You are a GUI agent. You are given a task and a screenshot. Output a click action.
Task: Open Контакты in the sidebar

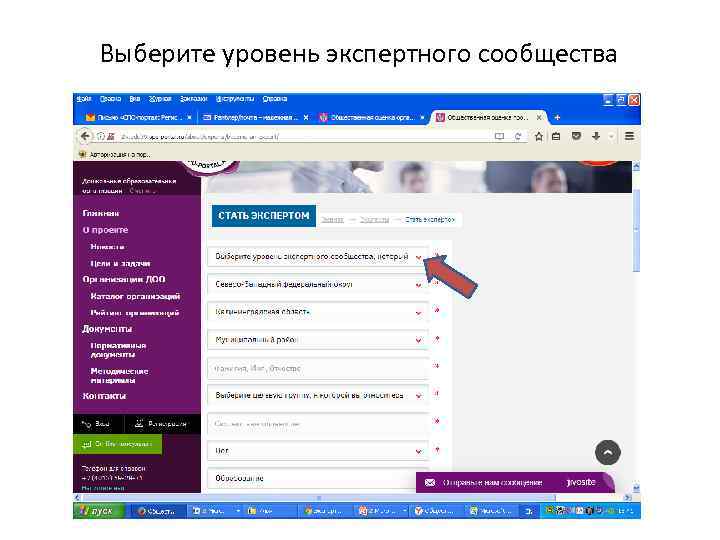pyautogui.click(x=104, y=396)
